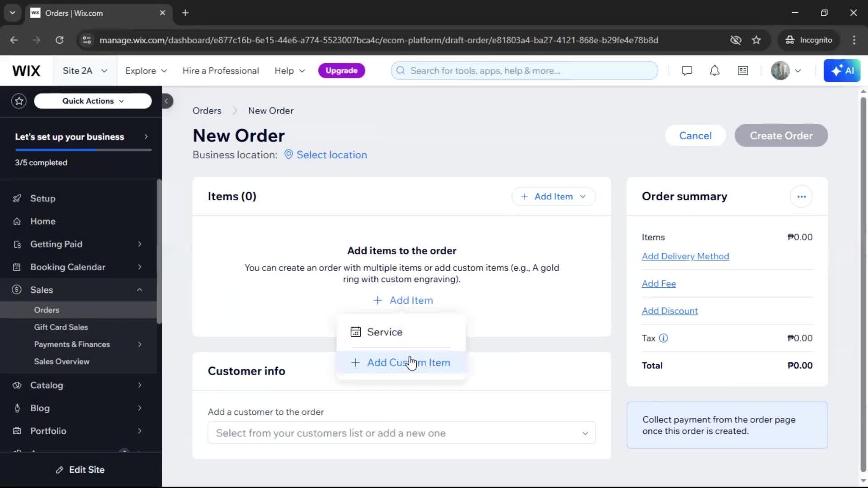Click the Getting Paid icon

point(17,244)
